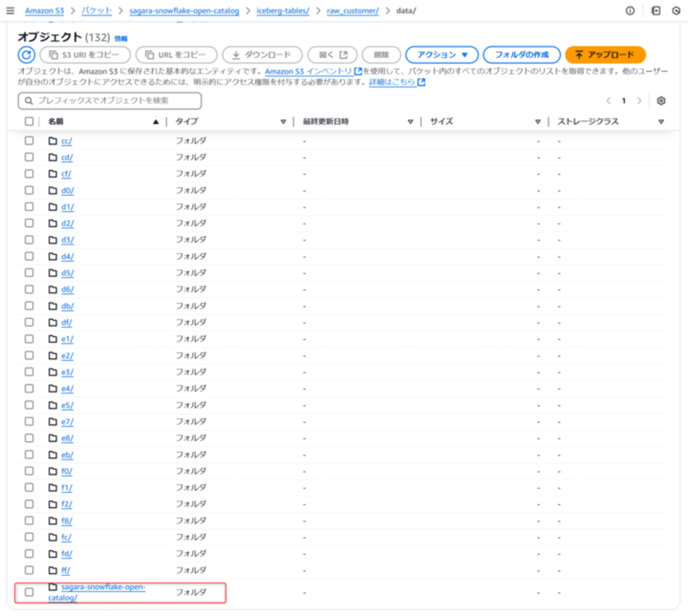Click URL をコピー button
This screenshot has height=616, width=688.
point(176,55)
